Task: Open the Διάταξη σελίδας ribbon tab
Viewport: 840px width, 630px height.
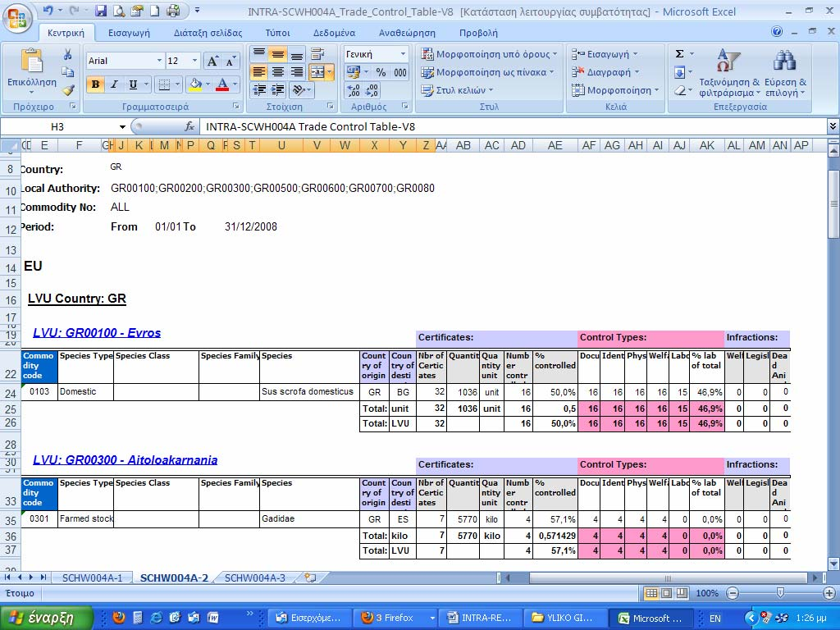Action: (208, 33)
